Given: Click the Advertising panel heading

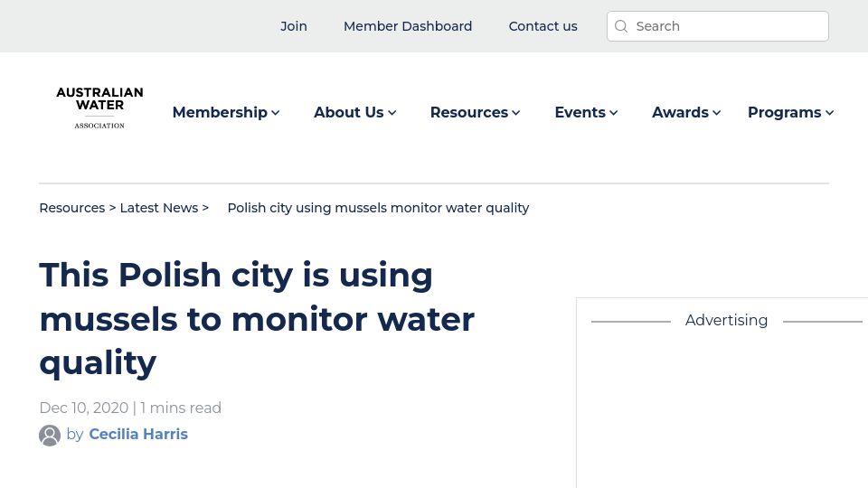Looking at the screenshot, I should (726, 320).
